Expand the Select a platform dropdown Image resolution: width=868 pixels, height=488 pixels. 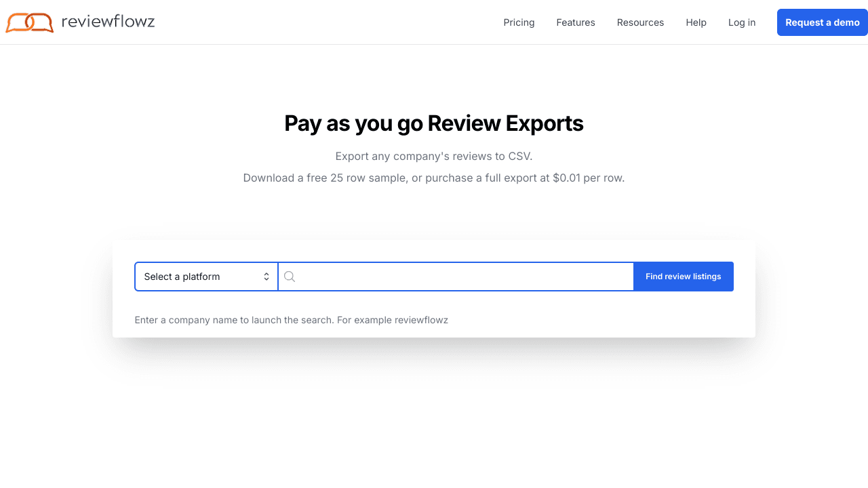click(x=206, y=277)
